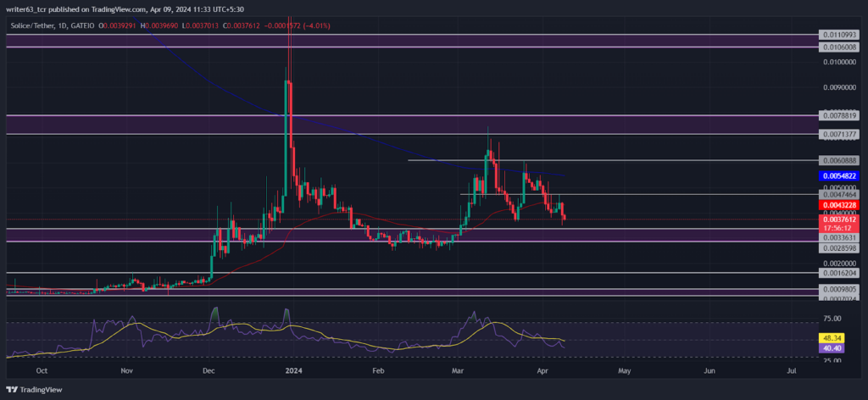The width and height of the screenshot is (868, 400).
Task: Click the RSI 25.00 scale label
Action: tap(832, 360)
